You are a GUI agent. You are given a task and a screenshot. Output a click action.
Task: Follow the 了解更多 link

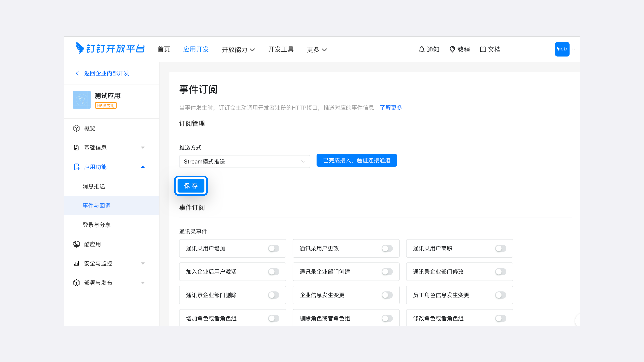pos(391,108)
